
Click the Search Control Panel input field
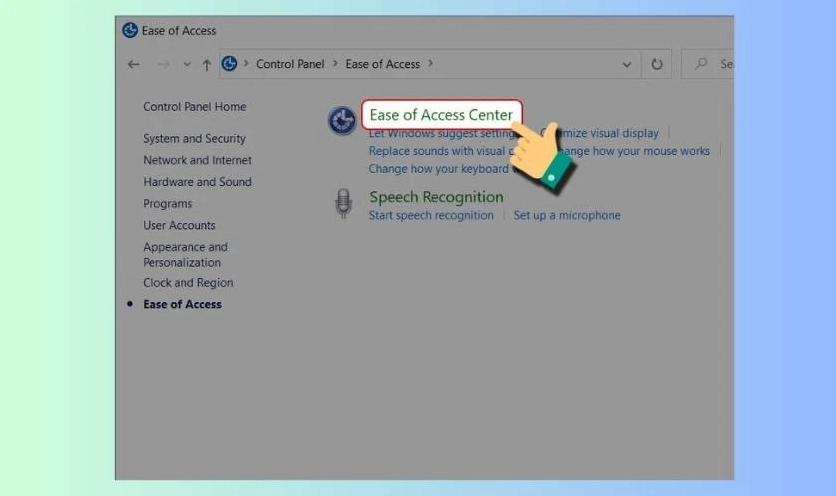pyautogui.click(x=707, y=64)
